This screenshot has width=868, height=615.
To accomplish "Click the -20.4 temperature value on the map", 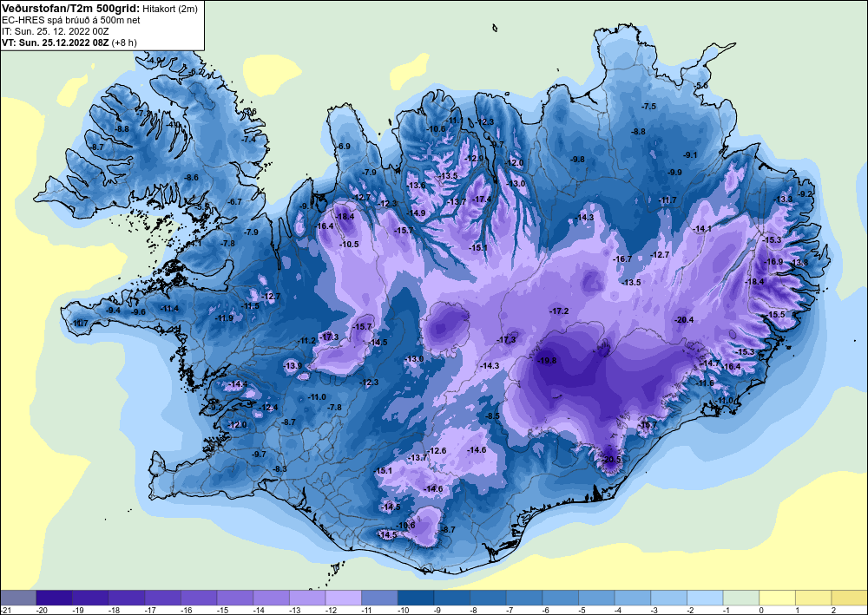I will [x=684, y=320].
